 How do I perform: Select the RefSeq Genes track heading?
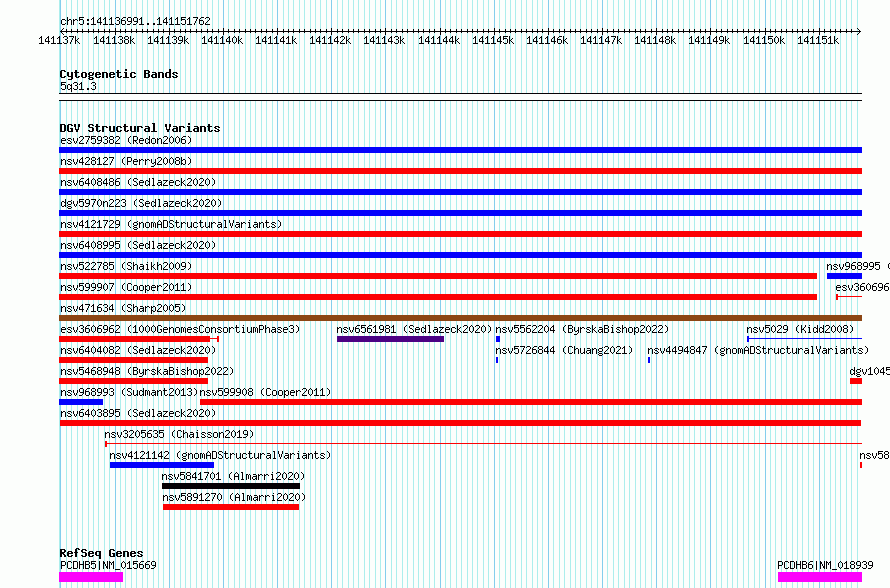(x=102, y=553)
